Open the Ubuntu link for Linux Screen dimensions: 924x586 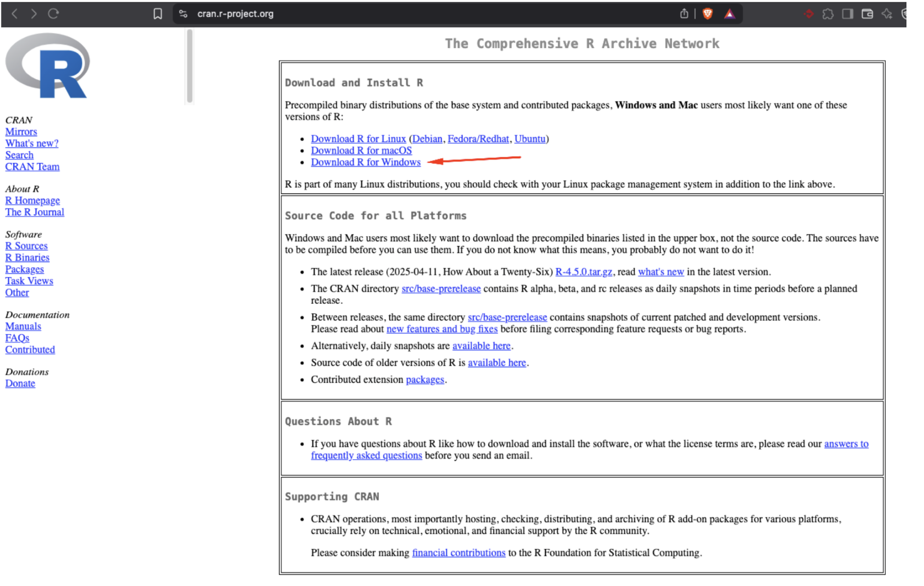tap(530, 139)
